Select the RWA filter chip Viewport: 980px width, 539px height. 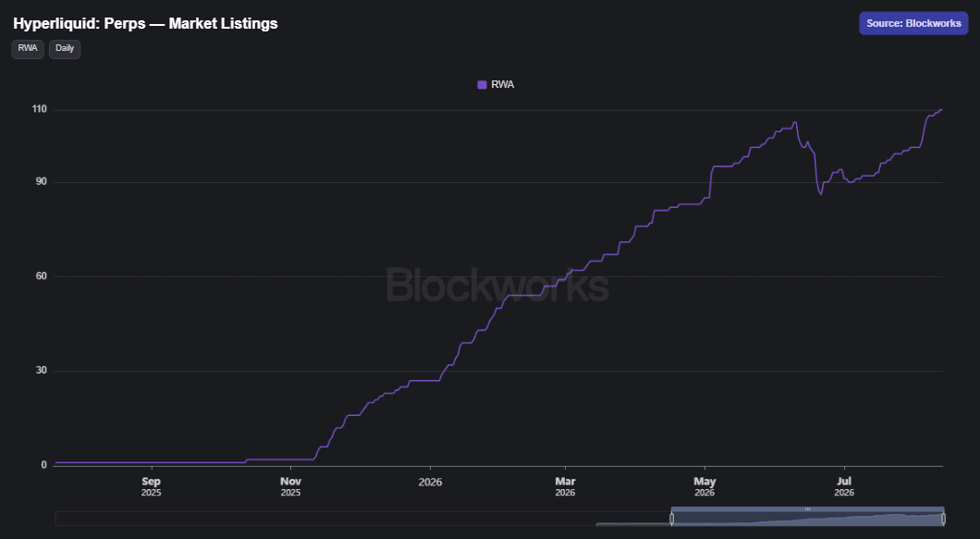(28, 49)
